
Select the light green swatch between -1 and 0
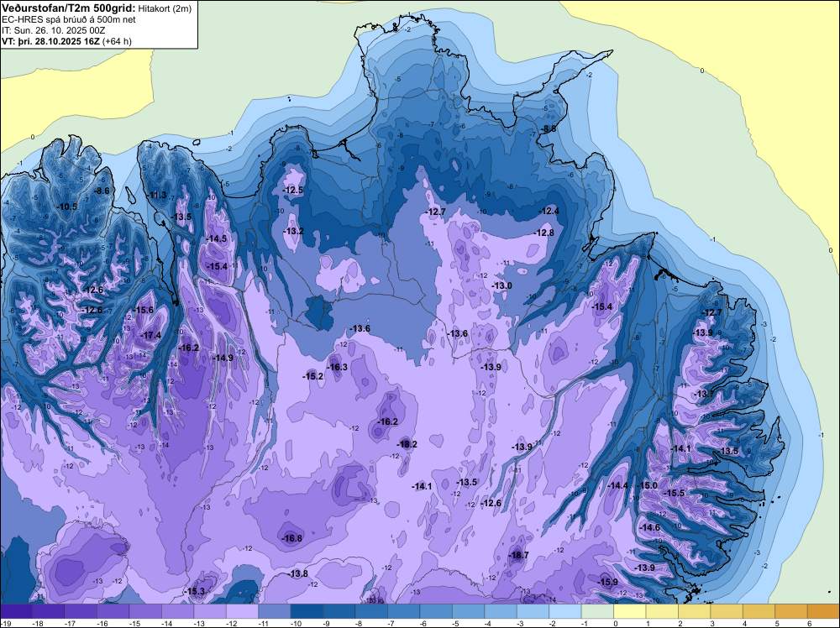point(597,611)
